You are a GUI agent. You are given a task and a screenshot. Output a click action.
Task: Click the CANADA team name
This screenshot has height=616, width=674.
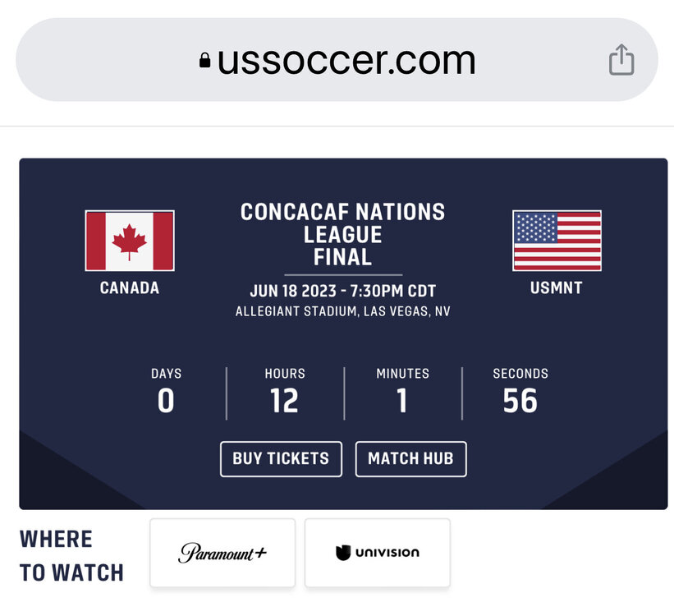tap(130, 288)
